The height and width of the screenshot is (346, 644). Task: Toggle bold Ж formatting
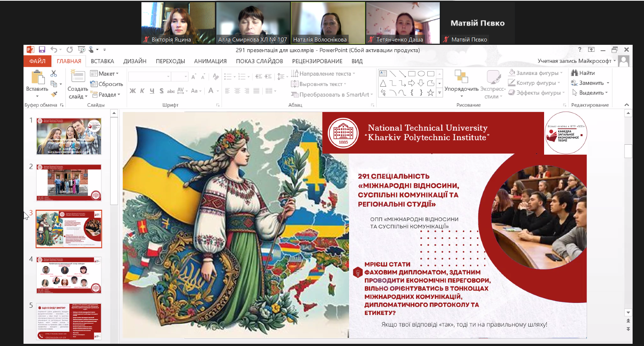pyautogui.click(x=133, y=91)
